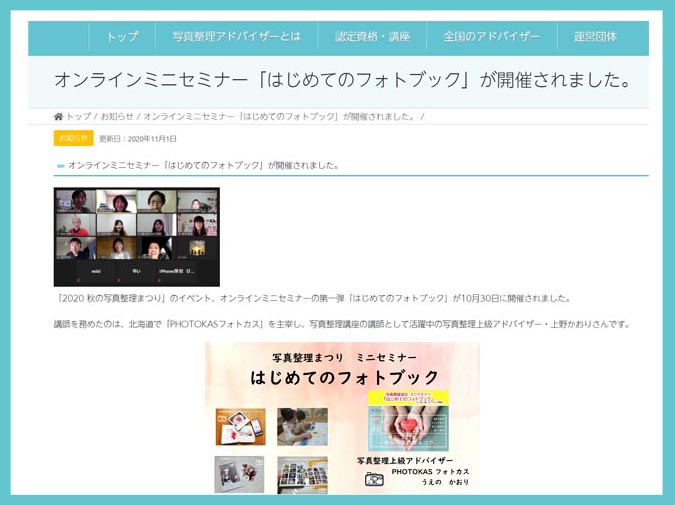Click the photo book grid thumbnail in banner

point(302,475)
